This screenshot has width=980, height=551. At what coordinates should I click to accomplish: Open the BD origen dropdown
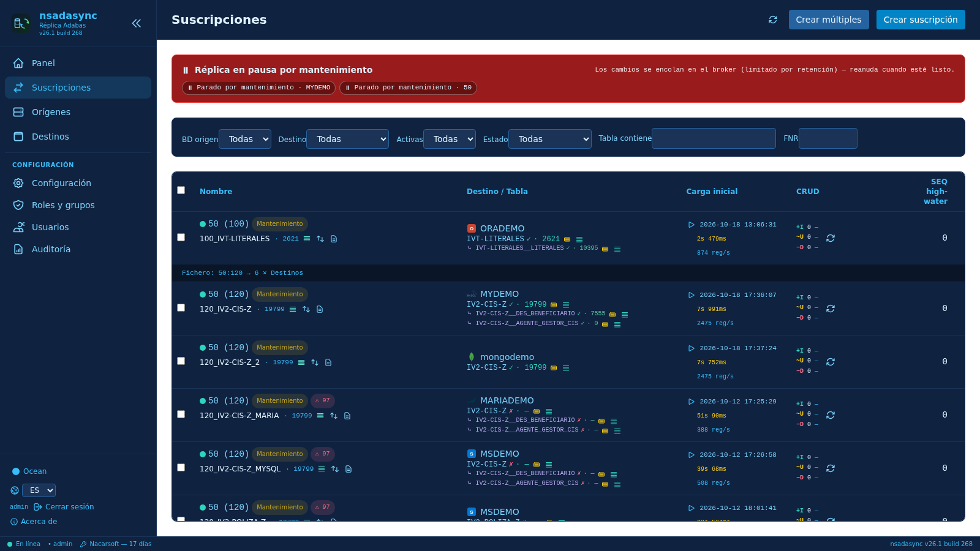[x=245, y=139]
